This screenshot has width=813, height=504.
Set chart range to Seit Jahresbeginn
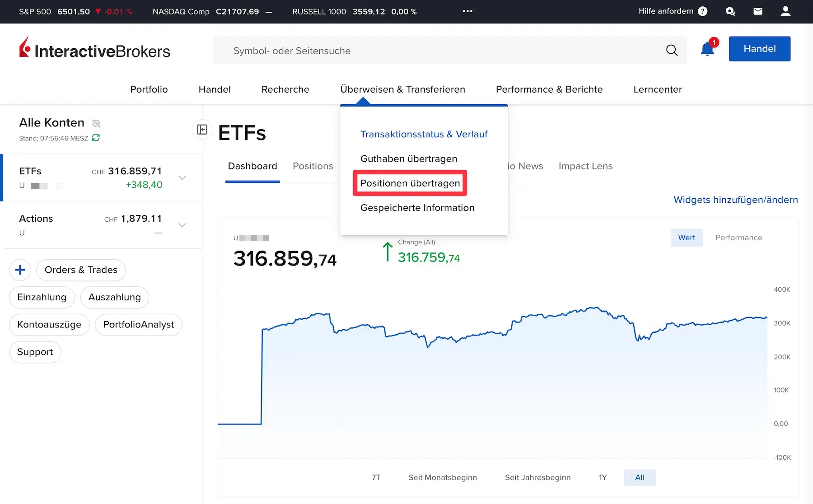point(538,477)
